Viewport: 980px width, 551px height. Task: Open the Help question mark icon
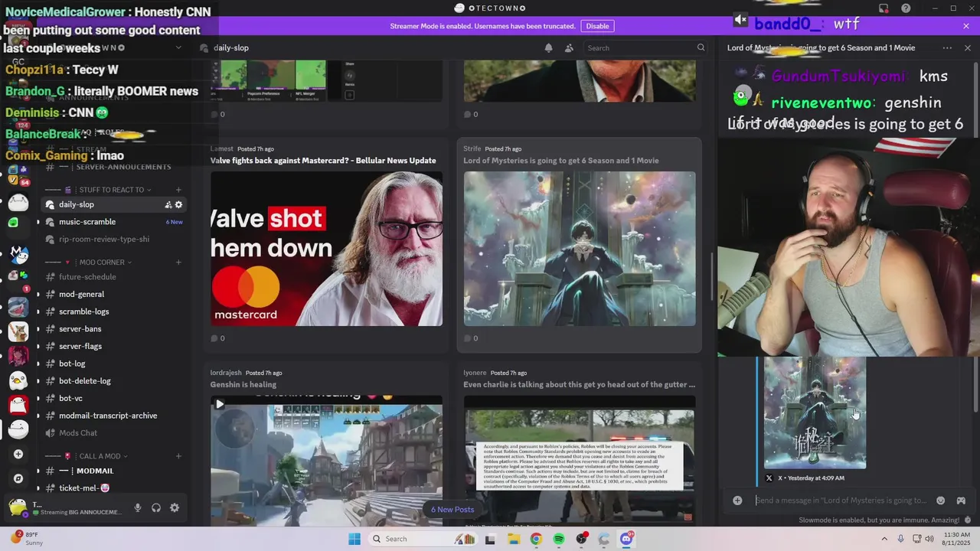click(x=905, y=8)
